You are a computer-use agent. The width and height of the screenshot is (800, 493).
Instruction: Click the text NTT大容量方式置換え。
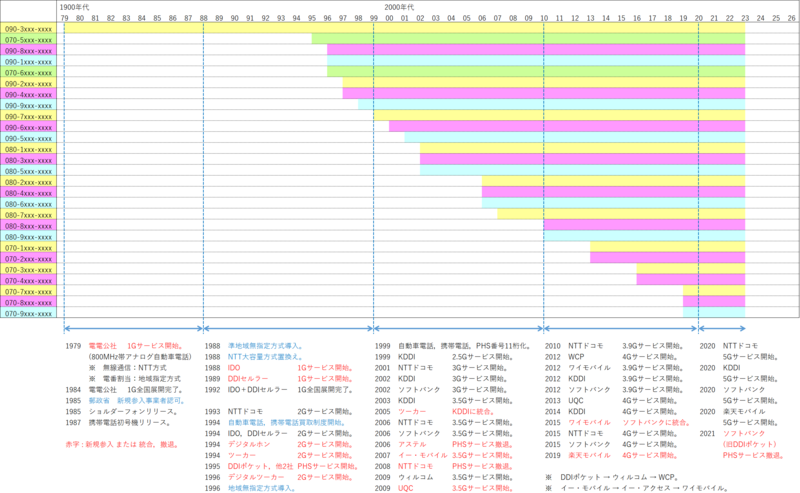266,357
